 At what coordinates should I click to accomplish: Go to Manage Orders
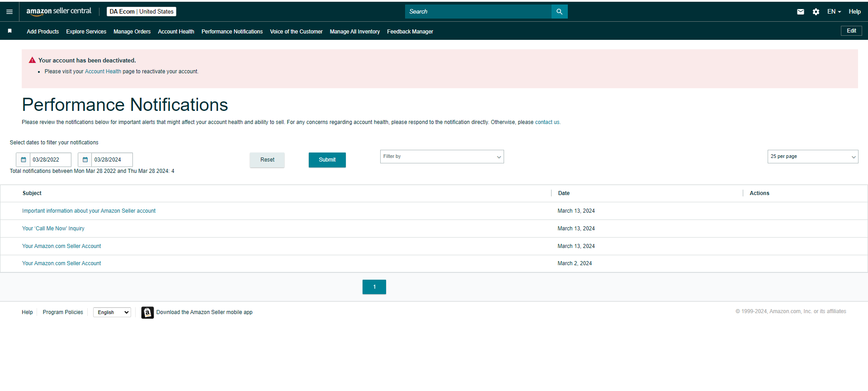[x=132, y=32]
